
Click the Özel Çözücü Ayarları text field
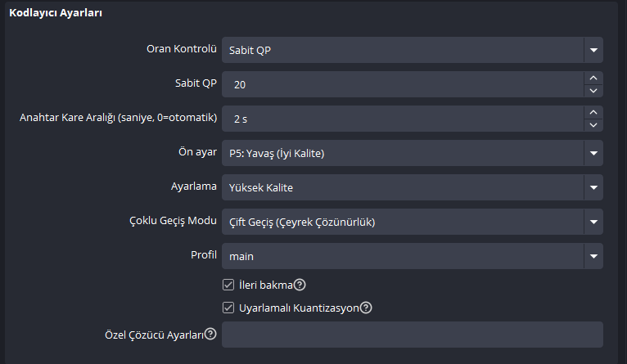coord(413,335)
